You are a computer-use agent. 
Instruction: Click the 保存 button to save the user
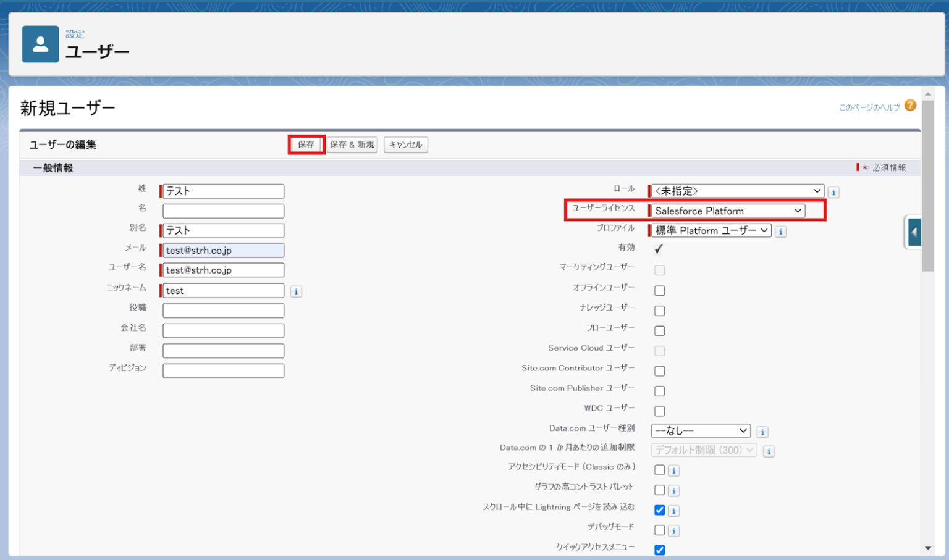(306, 144)
